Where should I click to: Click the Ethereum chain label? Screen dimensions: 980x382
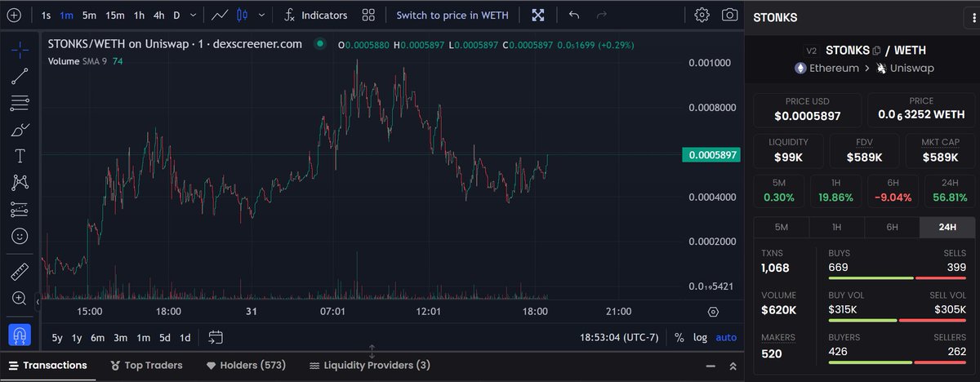[x=827, y=69]
